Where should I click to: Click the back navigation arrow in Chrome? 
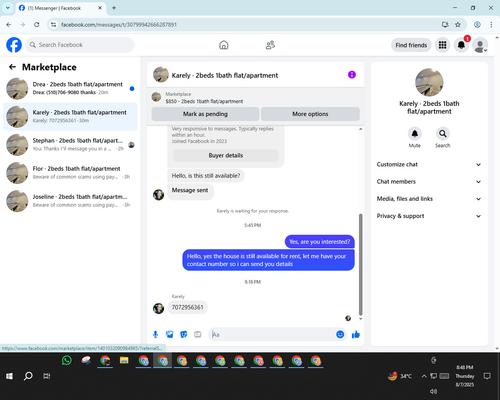(x=9, y=24)
